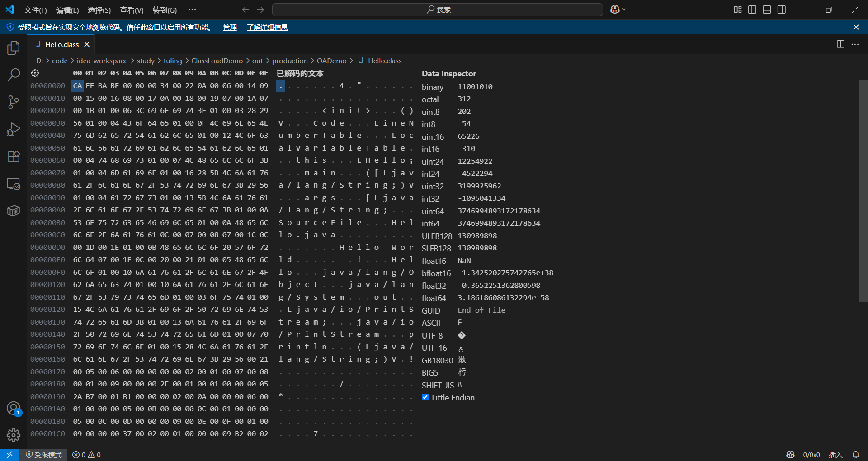Expand breadcrumb item tuling

pyautogui.click(x=173, y=61)
